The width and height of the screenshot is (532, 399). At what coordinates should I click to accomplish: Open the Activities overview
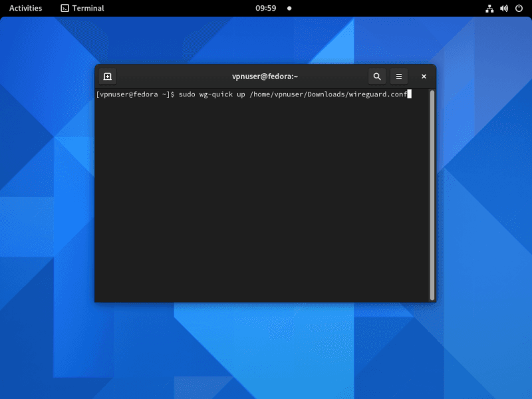pos(25,8)
